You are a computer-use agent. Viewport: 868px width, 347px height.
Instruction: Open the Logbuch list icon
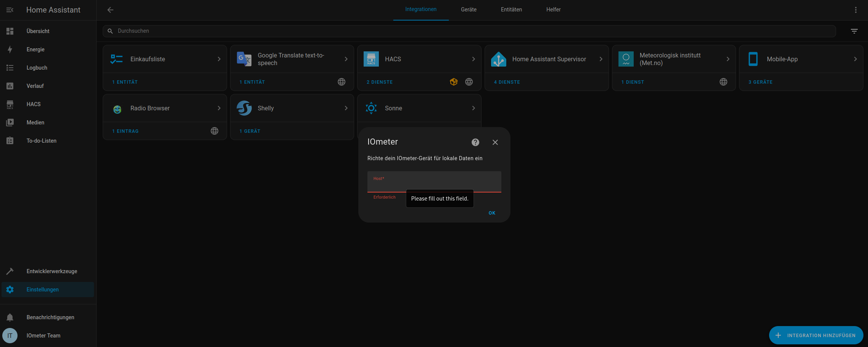click(10, 68)
